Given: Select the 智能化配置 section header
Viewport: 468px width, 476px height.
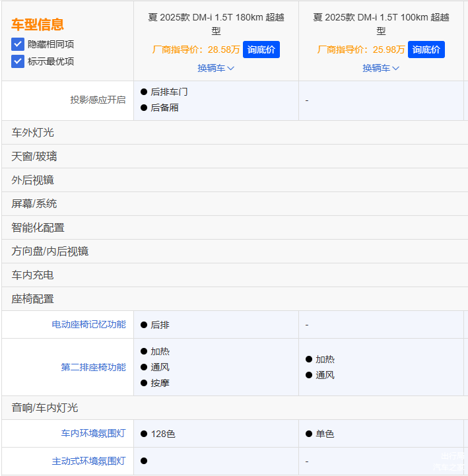Looking at the screenshot, I should (x=38, y=228).
